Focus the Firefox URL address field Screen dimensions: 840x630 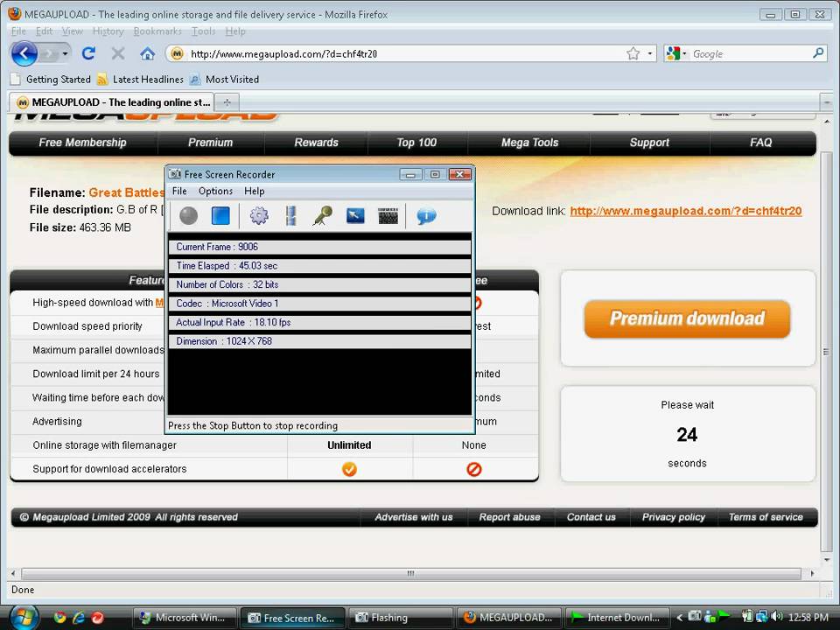405,53
